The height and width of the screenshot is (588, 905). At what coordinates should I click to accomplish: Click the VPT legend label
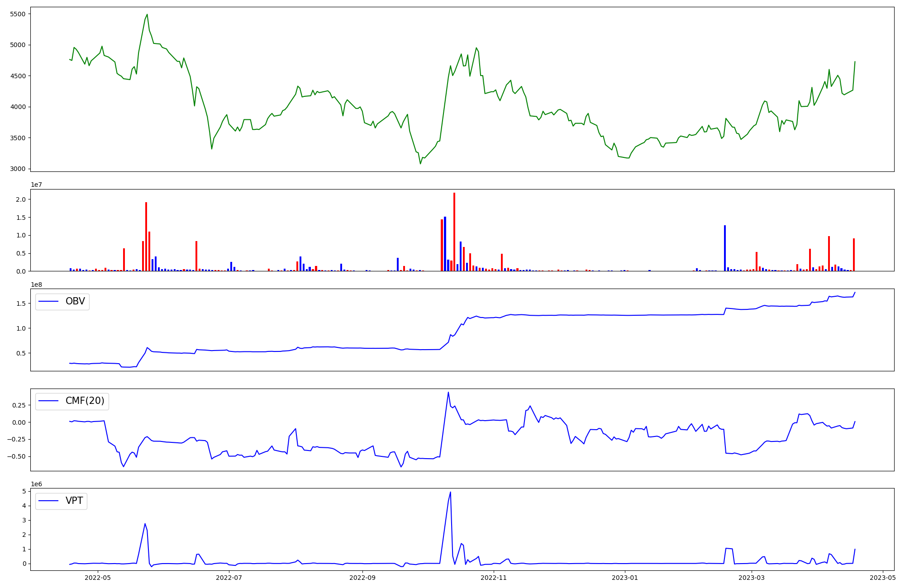(74, 501)
